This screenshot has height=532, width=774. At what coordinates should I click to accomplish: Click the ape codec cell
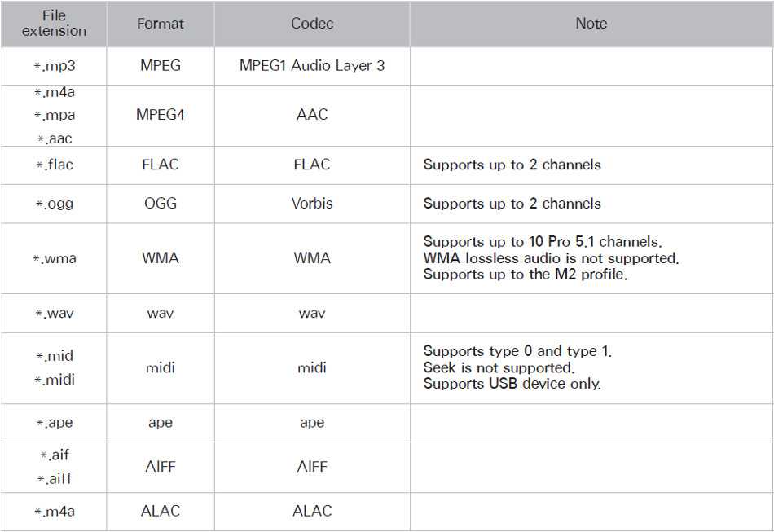[312, 423]
